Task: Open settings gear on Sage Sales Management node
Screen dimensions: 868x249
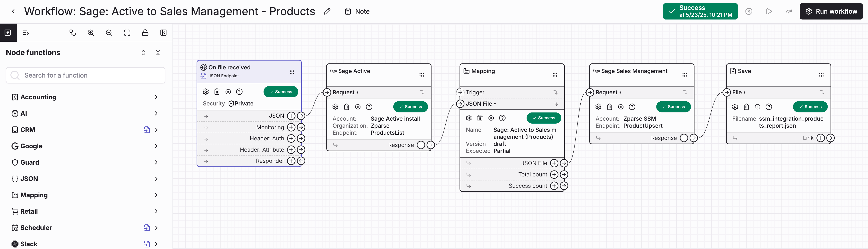Action: point(598,107)
